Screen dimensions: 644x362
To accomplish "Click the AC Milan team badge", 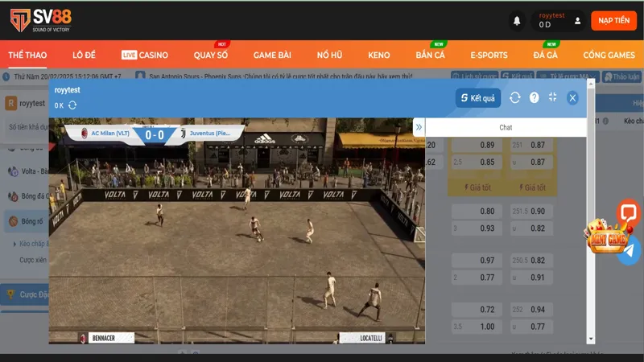I will pyautogui.click(x=85, y=133).
